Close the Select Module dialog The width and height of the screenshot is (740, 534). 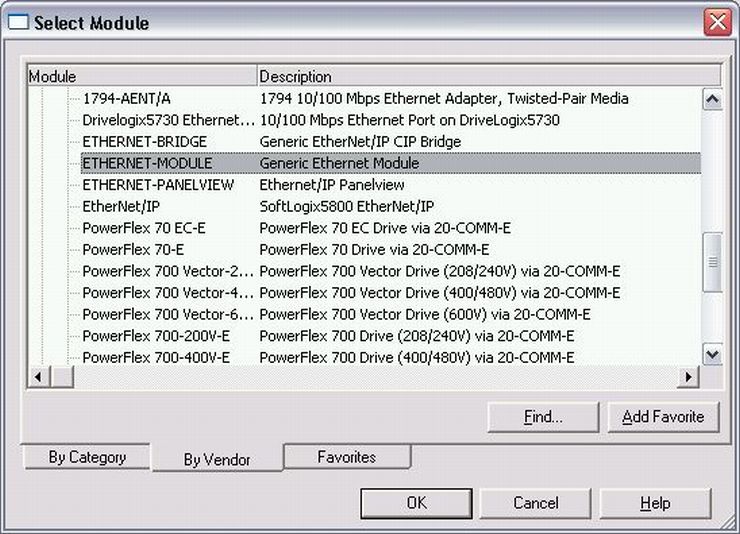(x=717, y=22)
